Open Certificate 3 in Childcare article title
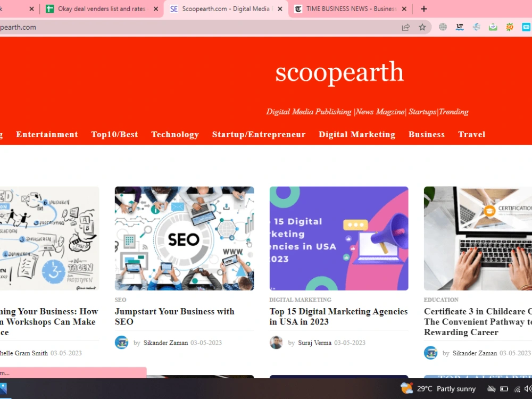 pyautogui.click(x=478, y=322)
